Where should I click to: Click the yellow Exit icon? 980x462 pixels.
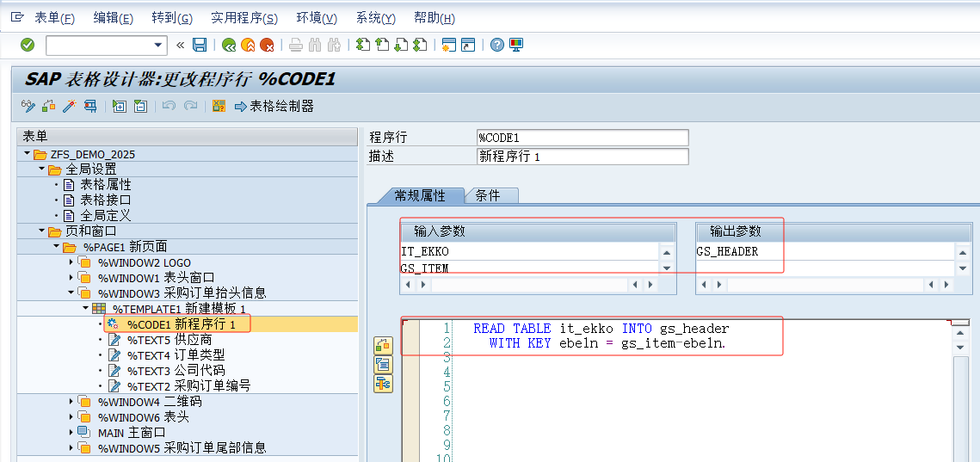(x=248, y=45)
